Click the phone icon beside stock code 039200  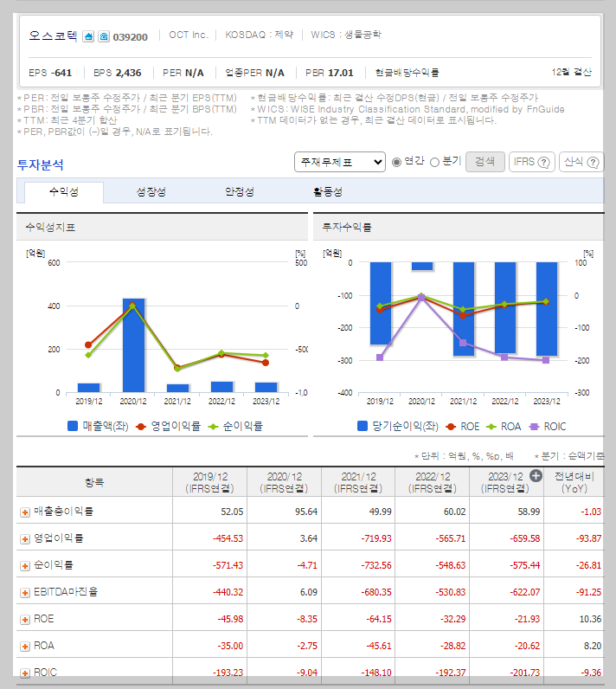coord(104,36)
